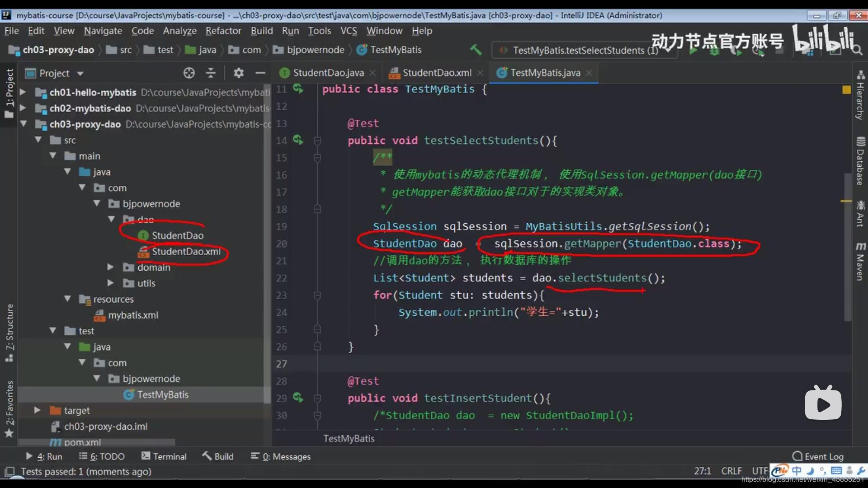This screenshot has height=488, width=868.
Task: Click the Search Everywhere magnifier icon
Action: [x=857, y=50]
